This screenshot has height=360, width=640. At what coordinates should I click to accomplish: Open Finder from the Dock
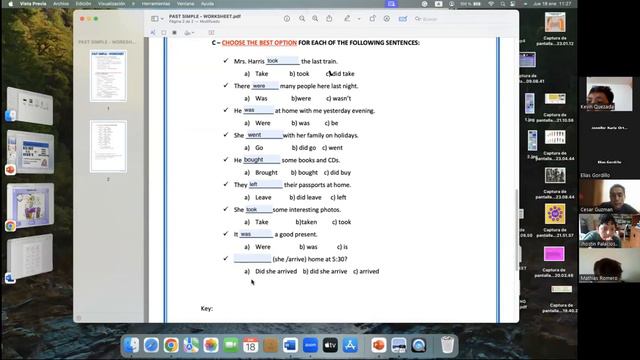coord(131,345)
